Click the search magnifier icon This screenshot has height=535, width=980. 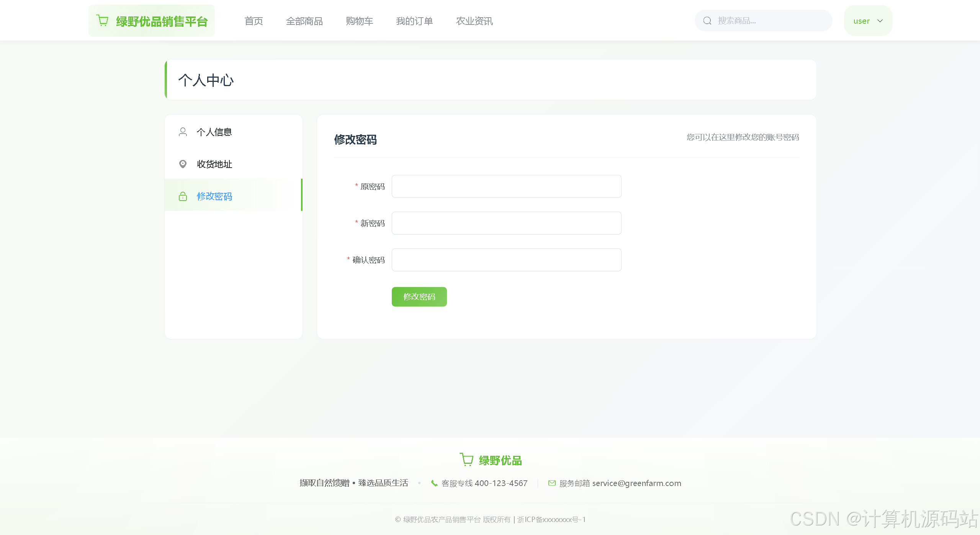pos(707,21)
